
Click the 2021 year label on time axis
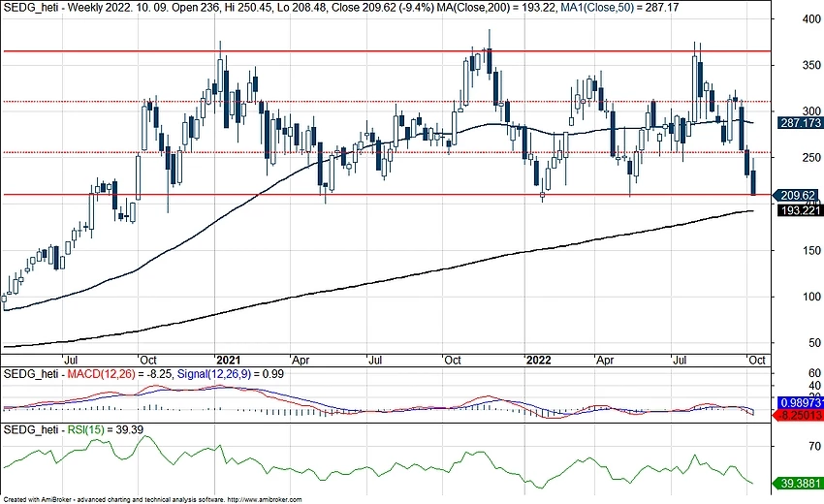click(x=228, y=360)
